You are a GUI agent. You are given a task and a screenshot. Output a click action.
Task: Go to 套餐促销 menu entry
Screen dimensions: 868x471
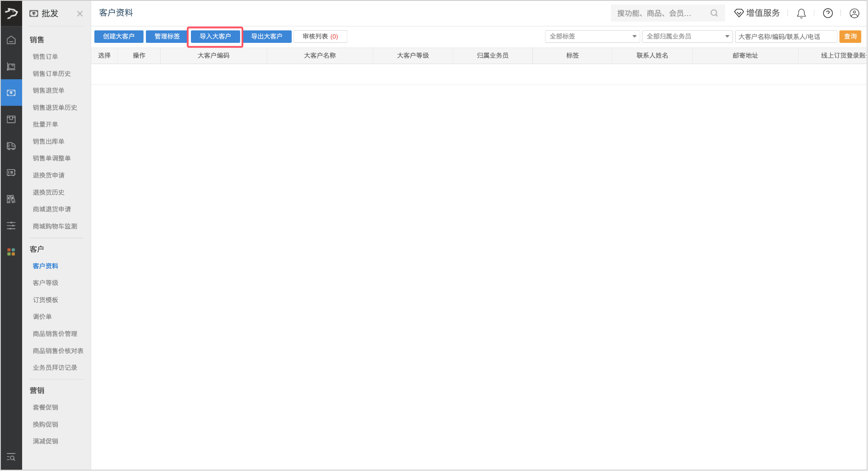tap(45, 407)
